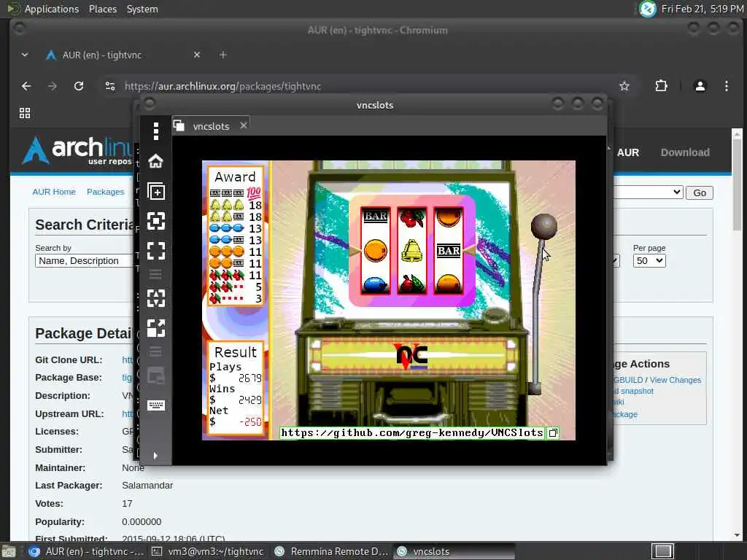Open the System menu in top panel

coord(142,9)
